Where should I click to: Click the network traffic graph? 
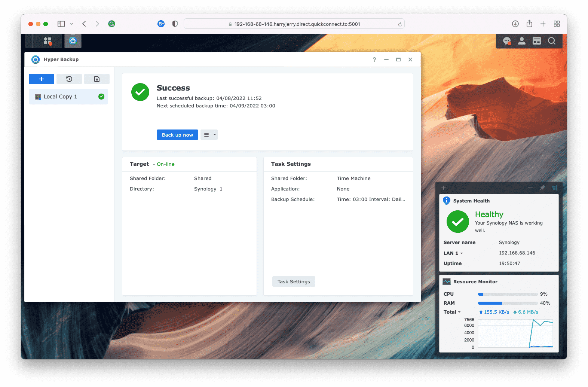[515, 333]
